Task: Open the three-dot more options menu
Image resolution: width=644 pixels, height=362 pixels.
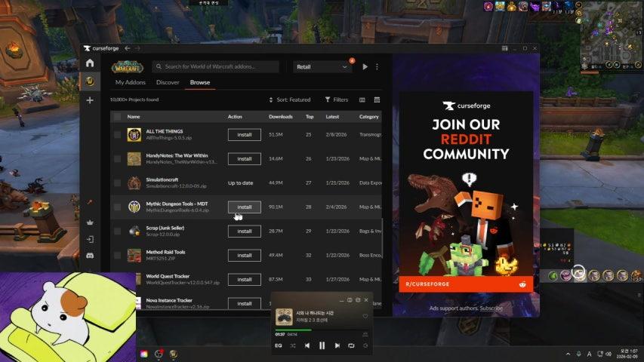Action: [x=377, y=66]
